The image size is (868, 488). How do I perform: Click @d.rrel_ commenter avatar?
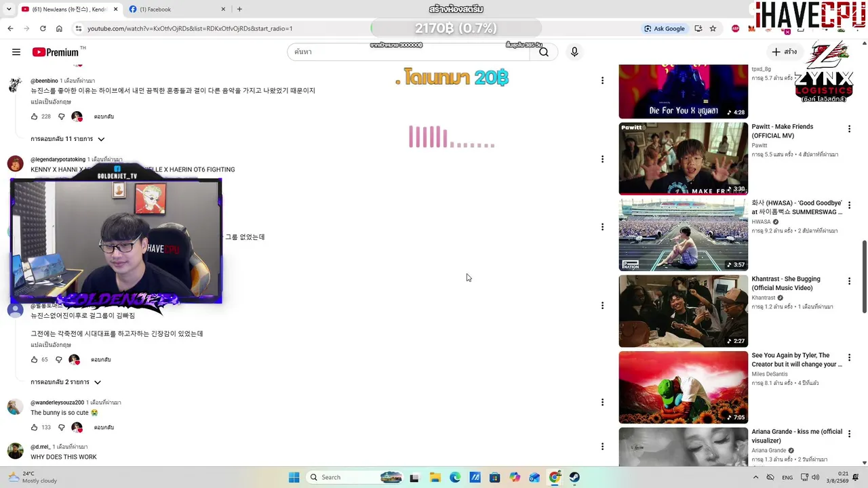pyautogui.click(x=15, y=451)
